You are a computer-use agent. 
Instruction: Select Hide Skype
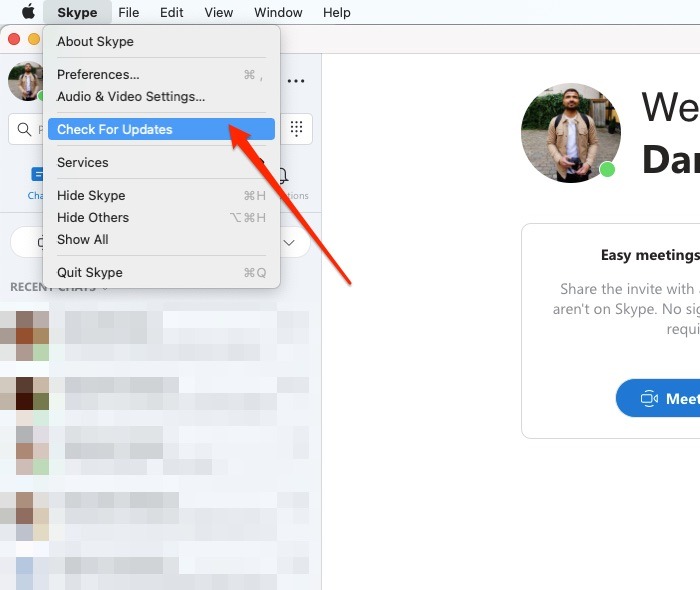click(161, 195)
